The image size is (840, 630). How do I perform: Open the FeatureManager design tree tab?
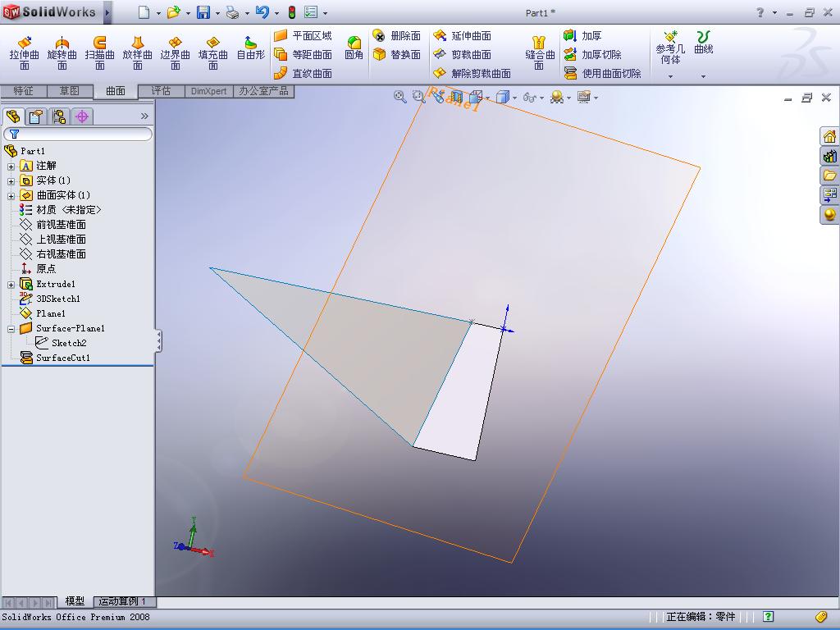pos(13,116)
